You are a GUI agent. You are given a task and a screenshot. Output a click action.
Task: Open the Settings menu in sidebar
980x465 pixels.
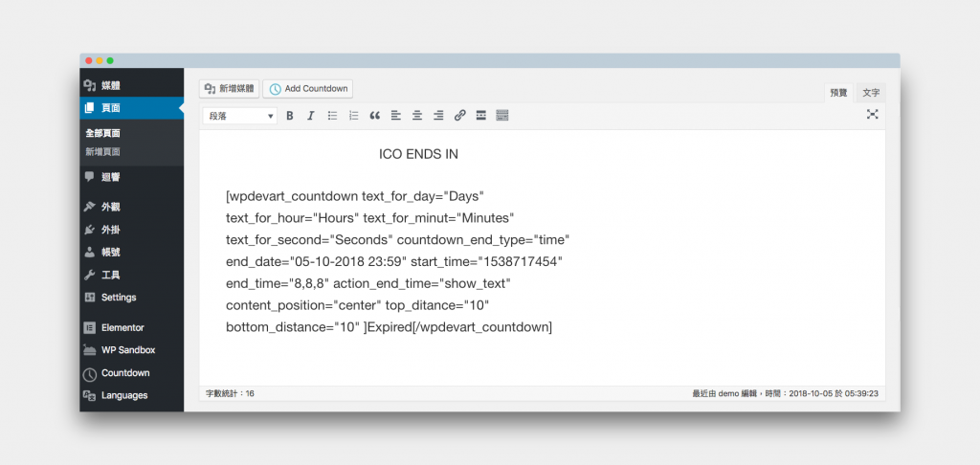(x=132, y=298)
